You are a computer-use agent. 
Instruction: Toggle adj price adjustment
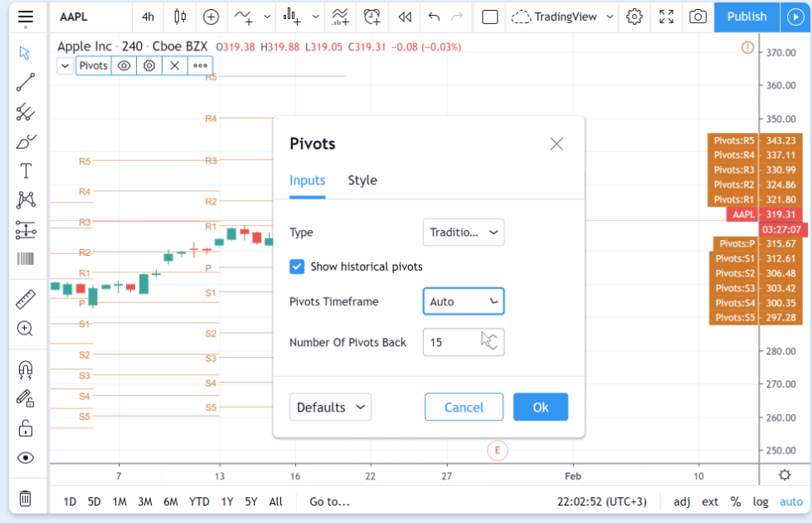click(x=682, y=501)
